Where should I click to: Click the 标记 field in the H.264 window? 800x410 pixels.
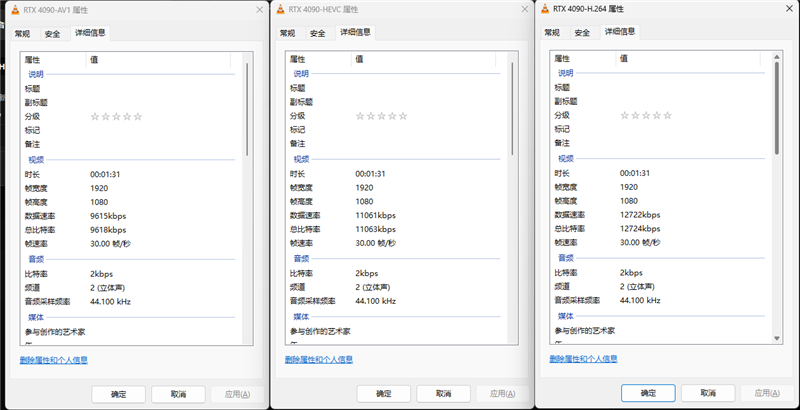(662, 129)
